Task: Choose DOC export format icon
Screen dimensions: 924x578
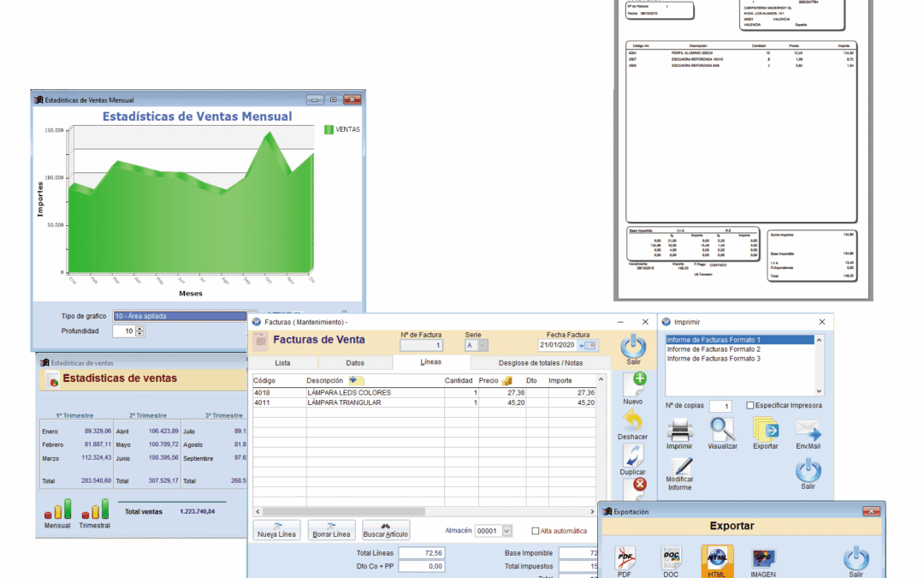Action: [x=672, y=557]
